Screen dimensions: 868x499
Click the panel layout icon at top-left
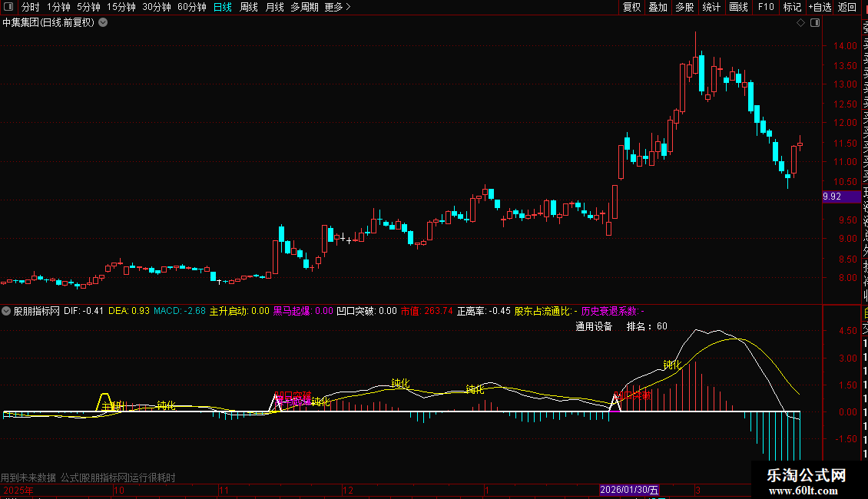coord(8,7)
